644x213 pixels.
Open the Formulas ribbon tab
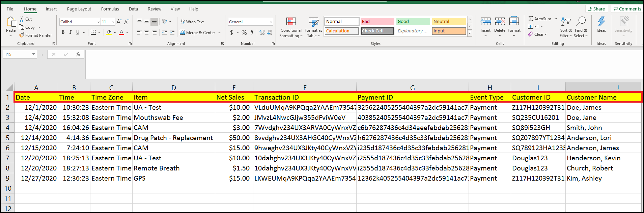click(x=110, y=9)
